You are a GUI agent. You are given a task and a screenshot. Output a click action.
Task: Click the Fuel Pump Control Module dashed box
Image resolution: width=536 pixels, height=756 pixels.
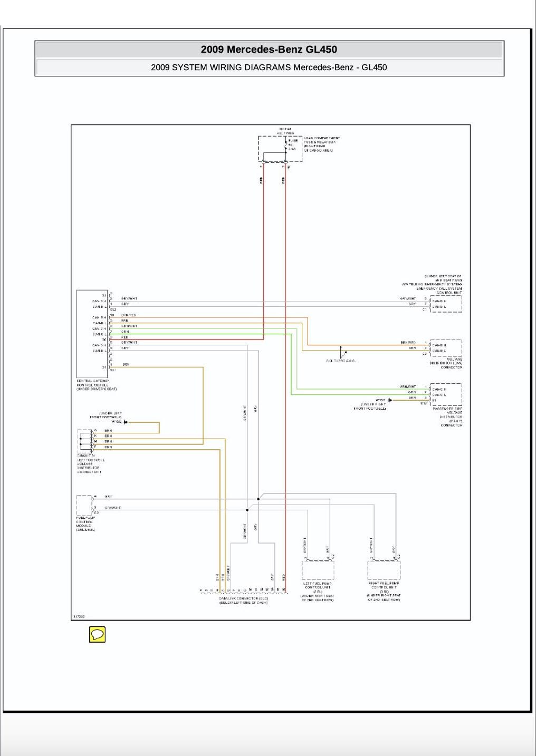coord(84,505)
